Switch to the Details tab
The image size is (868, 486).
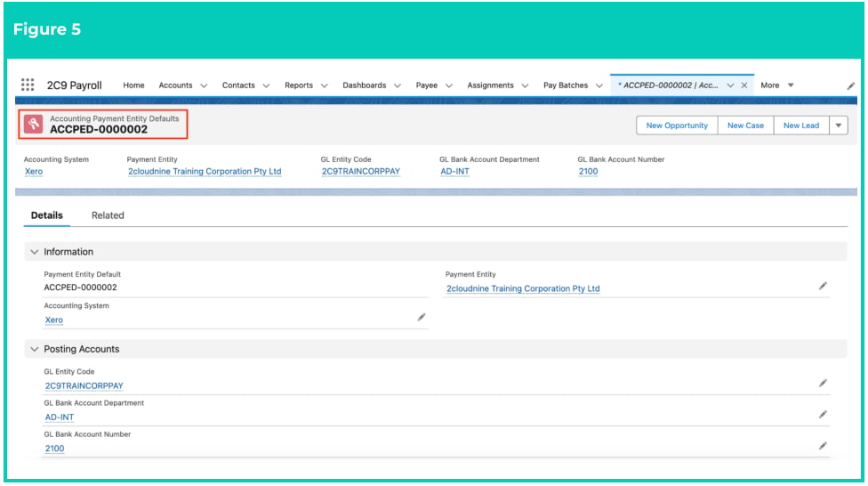46,215
